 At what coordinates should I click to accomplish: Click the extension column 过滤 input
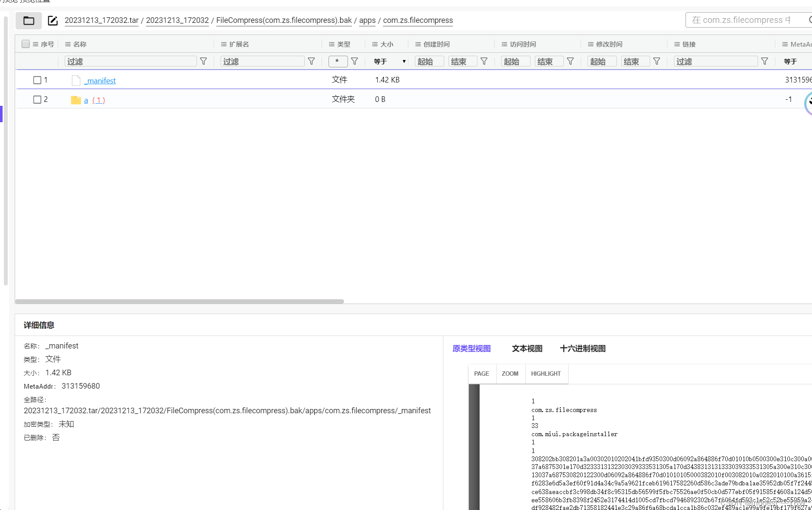(262, 61)
